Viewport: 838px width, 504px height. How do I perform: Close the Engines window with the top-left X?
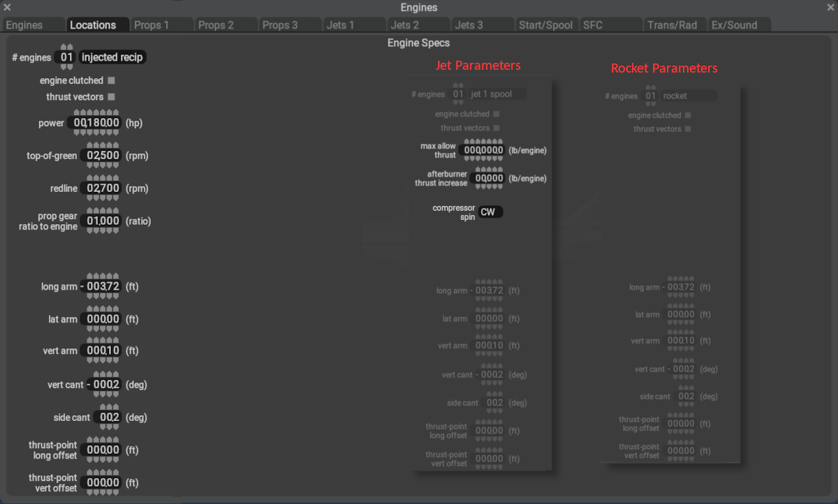click(7, 8)
